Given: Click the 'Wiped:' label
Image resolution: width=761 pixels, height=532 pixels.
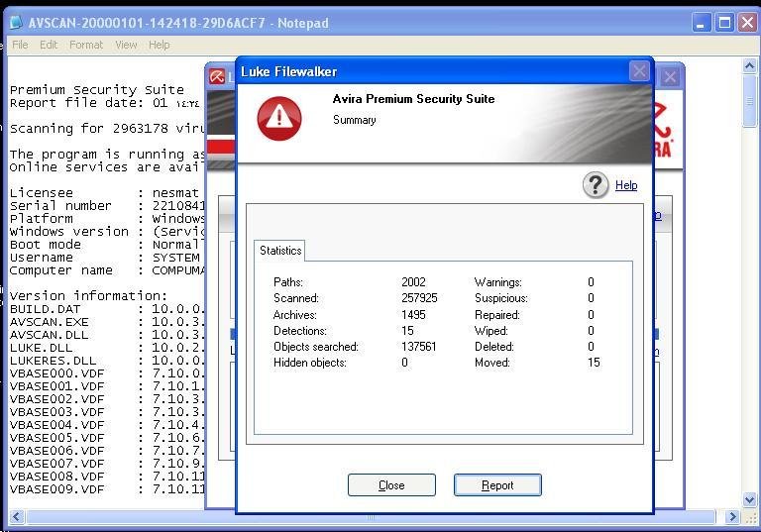Looking at the screenshot, I should pos(491,331).
